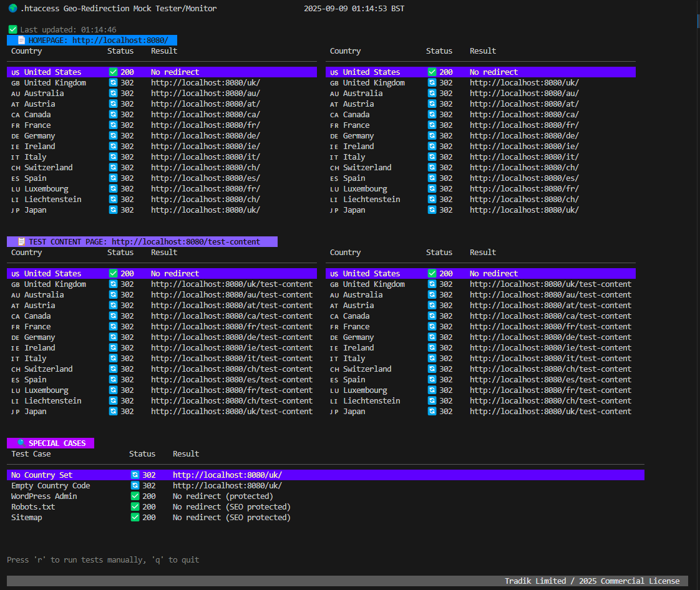Expand the Result column header
Screen dimensions: 700x590
tap(163, 51)
